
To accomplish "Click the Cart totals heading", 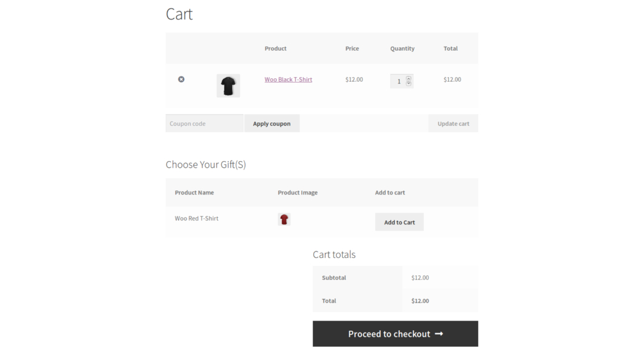I will (x=334, y=254).
